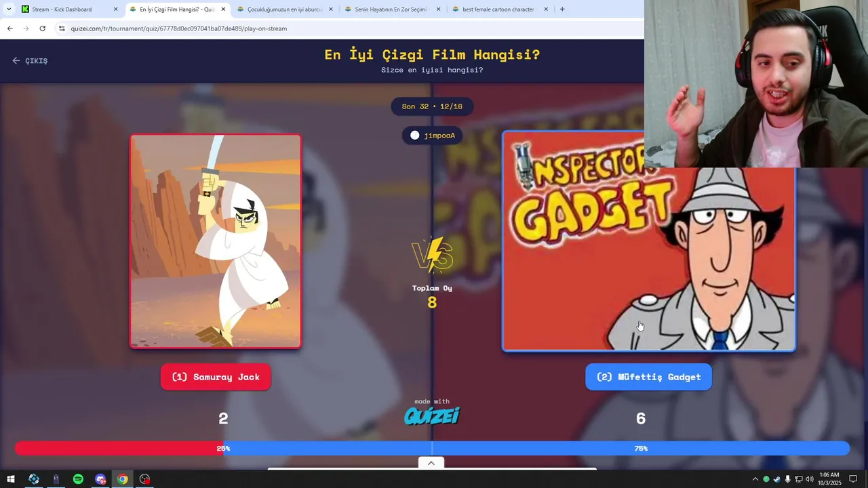This screenshot has width=868, height=488.
Task: Open the volume control tray icon
Action: click(x=809, y=479)
